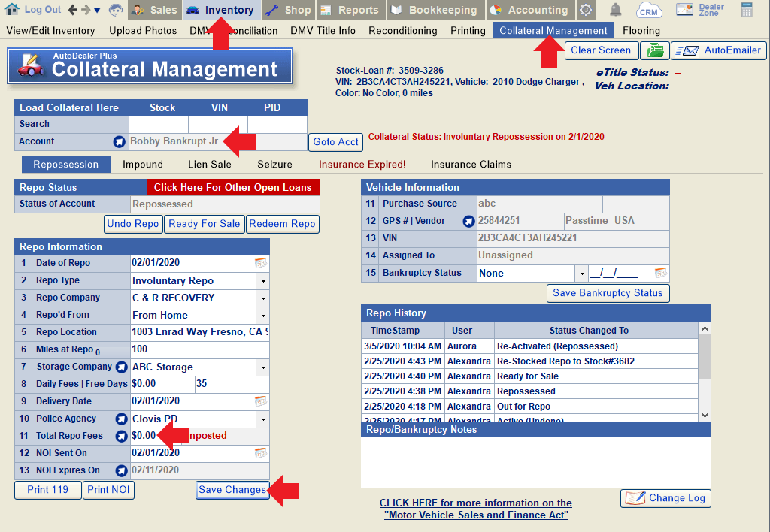The width and height of the screenshot is (770, 532).
Task: Click the Redeem Repo button
Action: [x=283, y=224]
